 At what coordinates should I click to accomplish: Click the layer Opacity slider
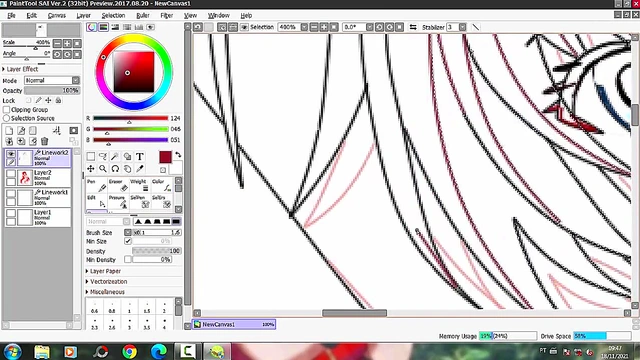pyautogui.click(x=52, y=90)
